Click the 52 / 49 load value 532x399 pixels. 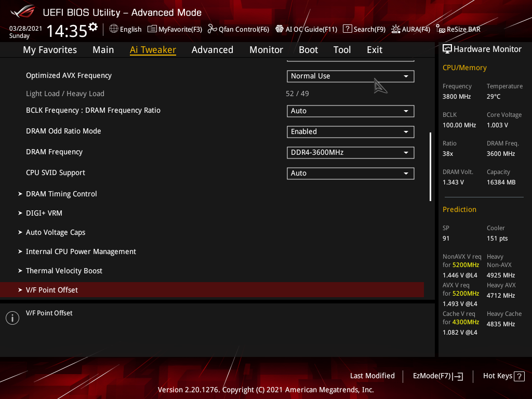pos(297,94)
